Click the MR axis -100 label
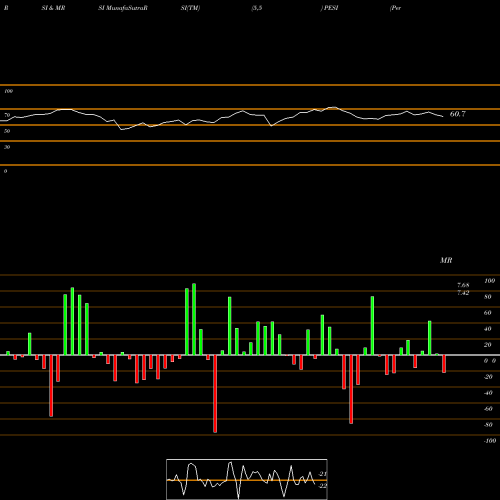Viewport: 500px width, 500px height. click(490, 441)
